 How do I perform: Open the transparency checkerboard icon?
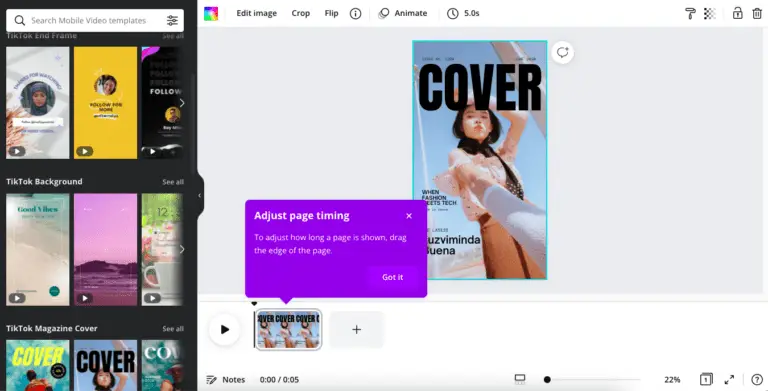710,14
